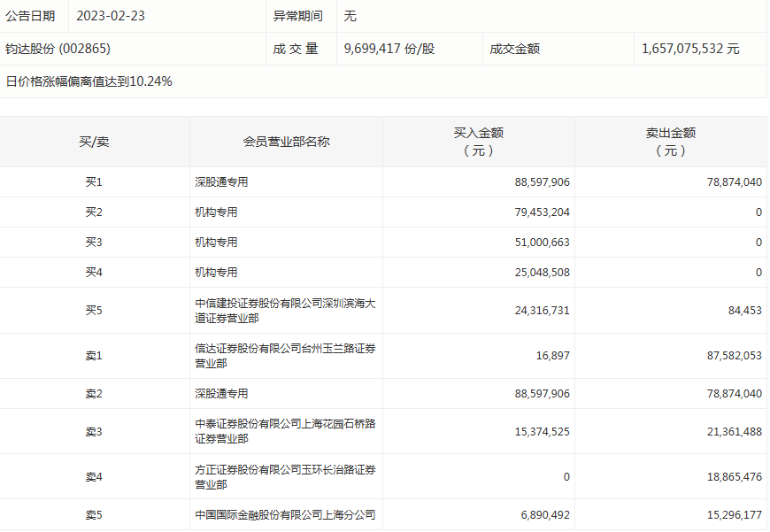
Task: Select the 9,699,417 份/股 volume value
Action: [389, 49]
